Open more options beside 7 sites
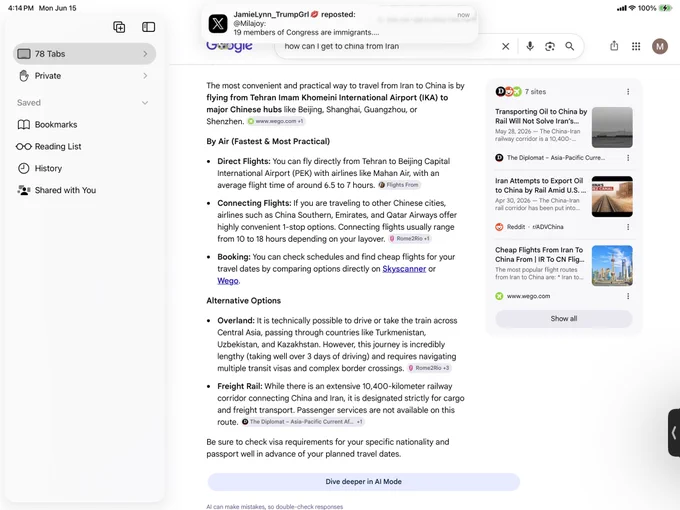The height and width of the screenshot is (510, 680). click(628, 92)
